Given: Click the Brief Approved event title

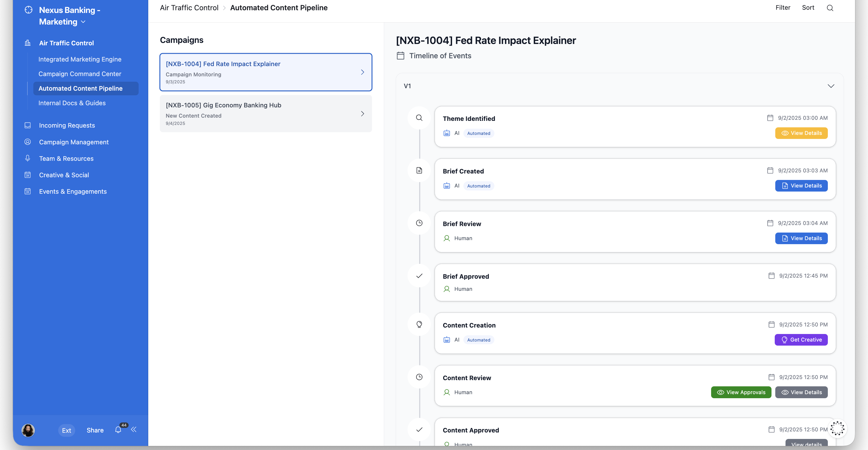Looking at the screenshot, I should (466, 276).
